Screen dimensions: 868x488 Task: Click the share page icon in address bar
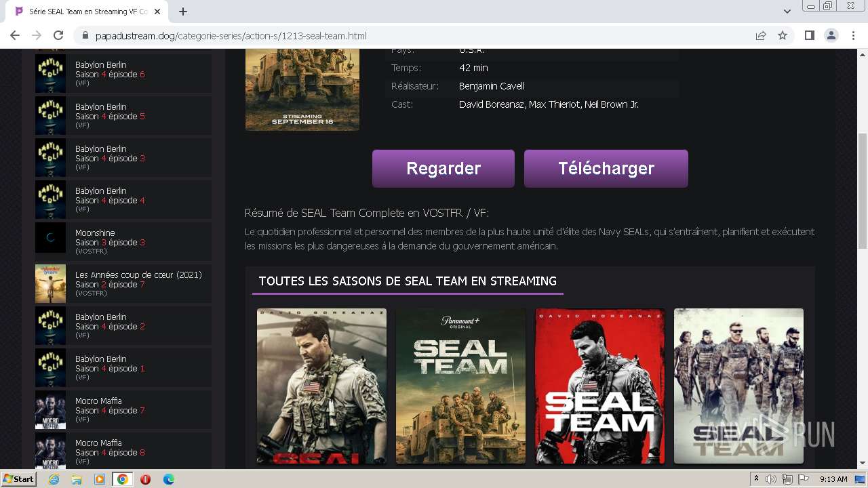761,35
